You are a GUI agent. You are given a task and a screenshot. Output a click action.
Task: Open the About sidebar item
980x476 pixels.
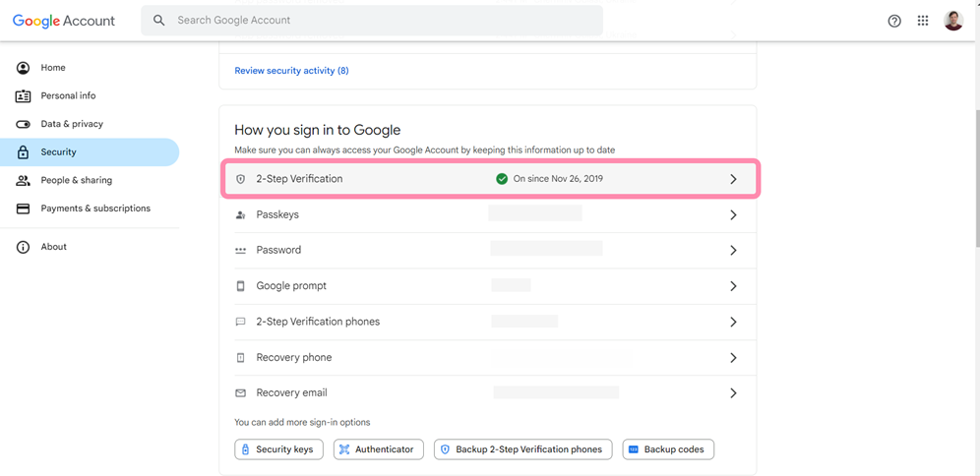90,247
